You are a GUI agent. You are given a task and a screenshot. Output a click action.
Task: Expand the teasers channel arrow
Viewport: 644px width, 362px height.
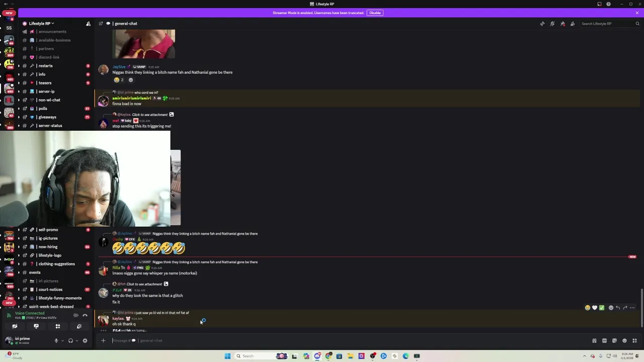tap(19, 83)
